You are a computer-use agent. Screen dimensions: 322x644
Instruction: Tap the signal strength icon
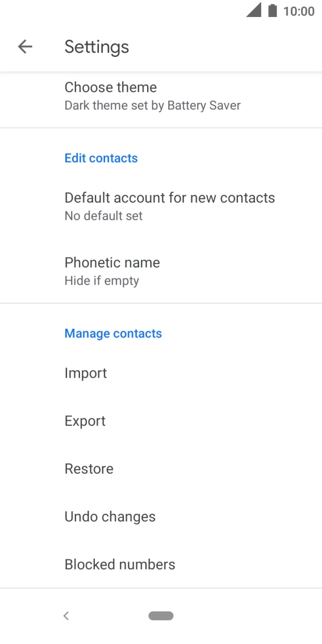tap(253, 10)
